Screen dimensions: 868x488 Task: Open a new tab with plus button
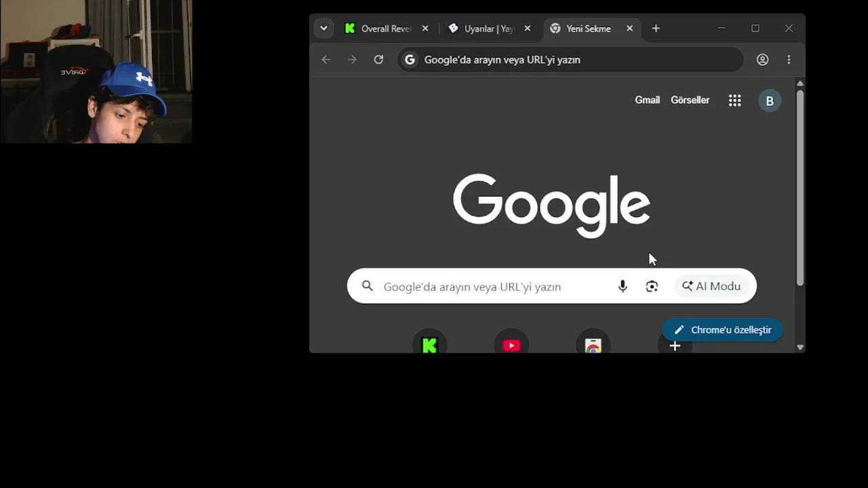(x=656, y=28)
